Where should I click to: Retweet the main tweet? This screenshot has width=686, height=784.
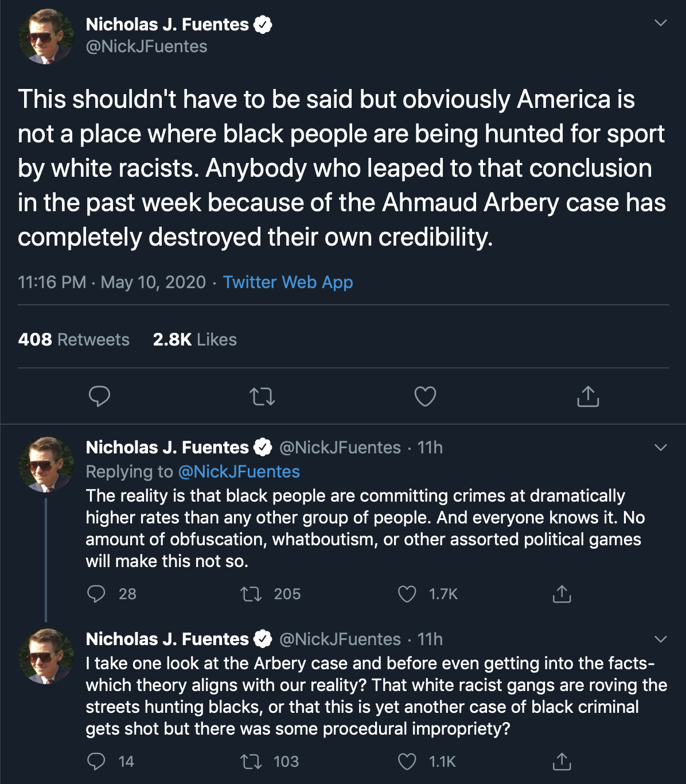click(x=263, y=396)
